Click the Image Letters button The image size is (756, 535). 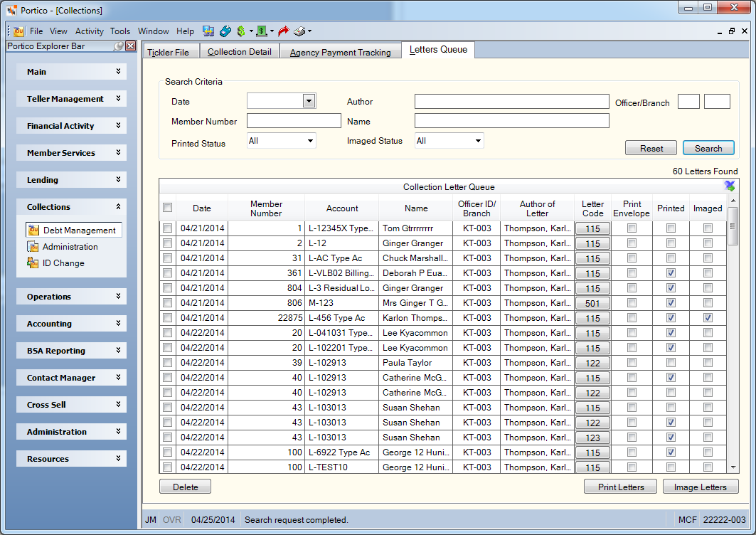click(701, 487)
